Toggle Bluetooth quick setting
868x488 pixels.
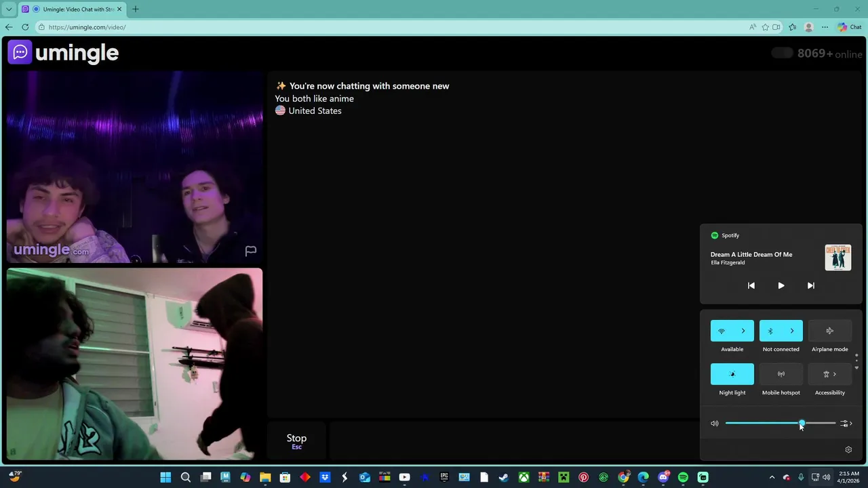click(770, 331)
